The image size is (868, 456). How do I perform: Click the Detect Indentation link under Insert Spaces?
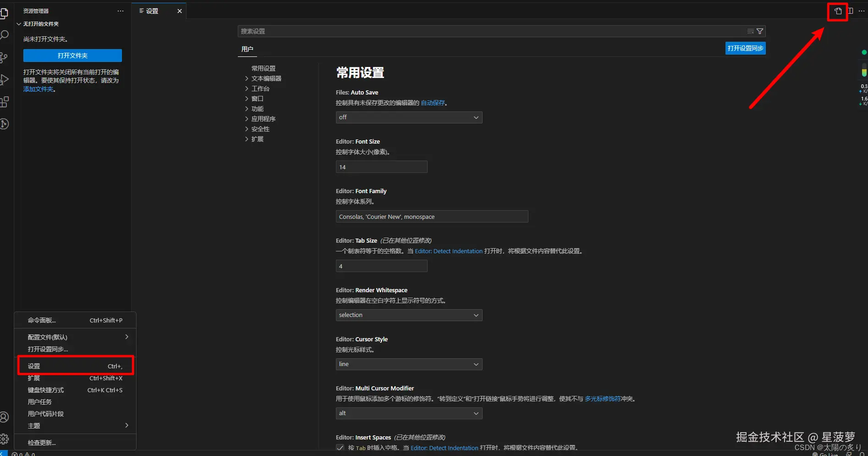(445, 448)
